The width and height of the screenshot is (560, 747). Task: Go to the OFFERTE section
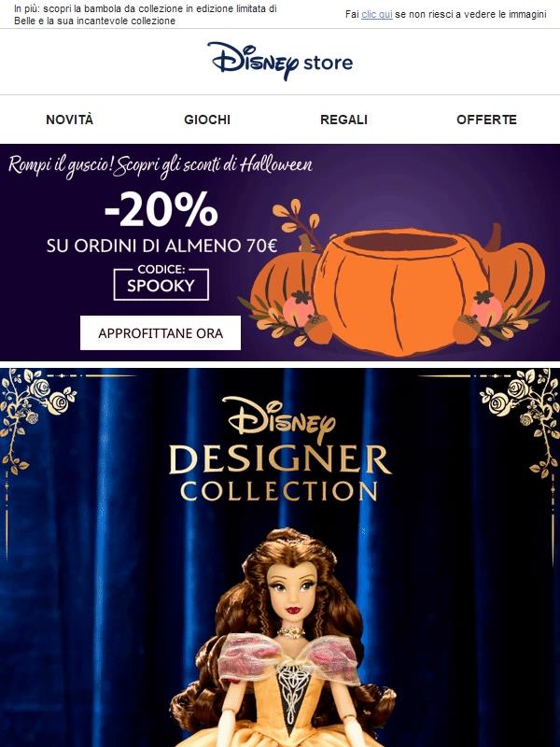[486, 120]
